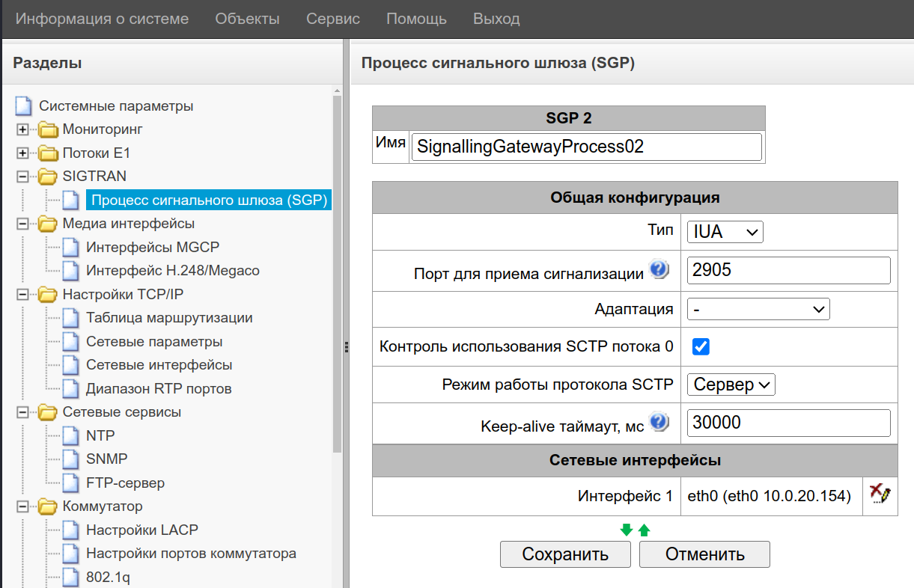Open FTP-сервер settings page
914x588 pixels.
(125, 483)
